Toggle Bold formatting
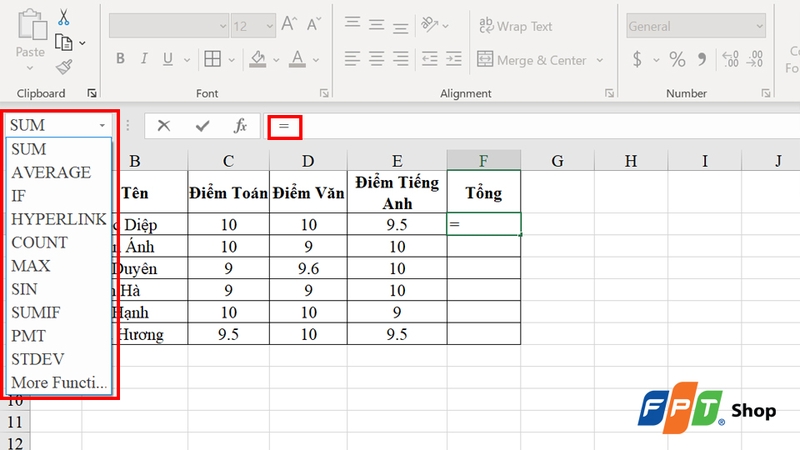Viewport: 800px width, 450px height. tap(120, 59)
